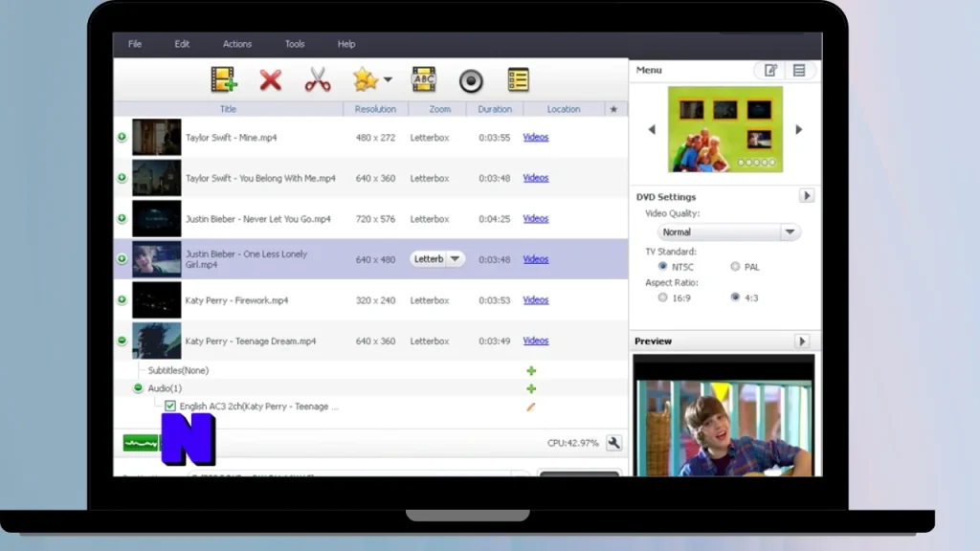
Task: Click the red X remove icon
Action: (x=271, y=80)
